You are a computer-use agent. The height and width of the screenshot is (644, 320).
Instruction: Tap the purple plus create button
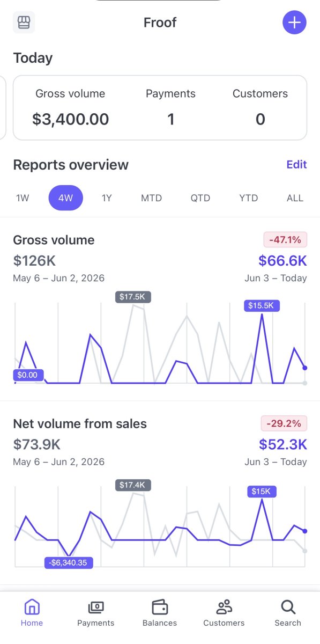tap(294, 23)
